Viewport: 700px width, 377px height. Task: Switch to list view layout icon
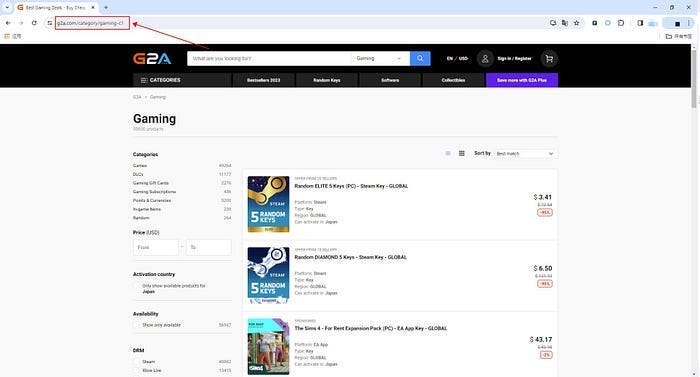click(x=448, y=153)
